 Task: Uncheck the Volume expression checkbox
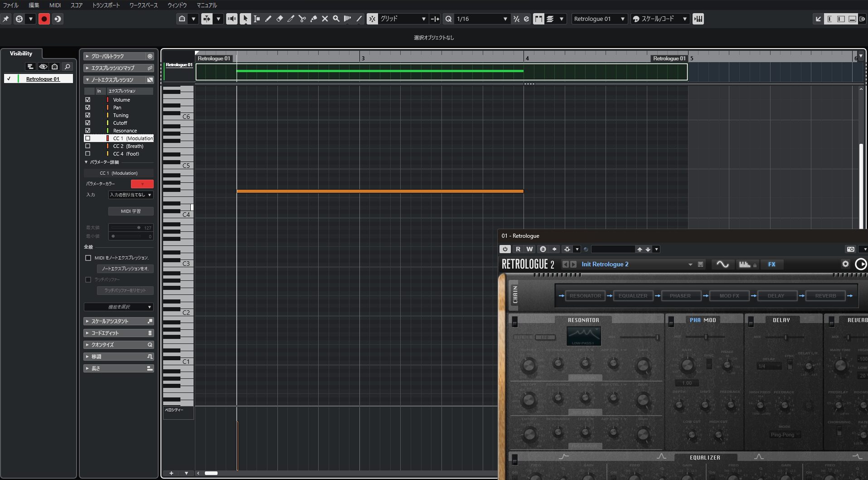pos(88,100)
